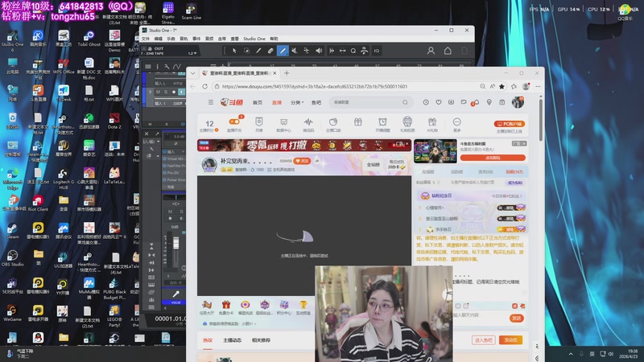
Task: Switch to 主播动态 tab below player
Action: coord(233,340)
